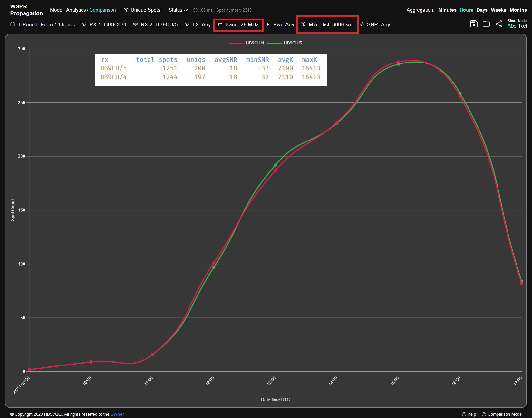The image size is (532, 418).
Task: Click the lightning bolt power icon
Action: click(x=268, y=24)
